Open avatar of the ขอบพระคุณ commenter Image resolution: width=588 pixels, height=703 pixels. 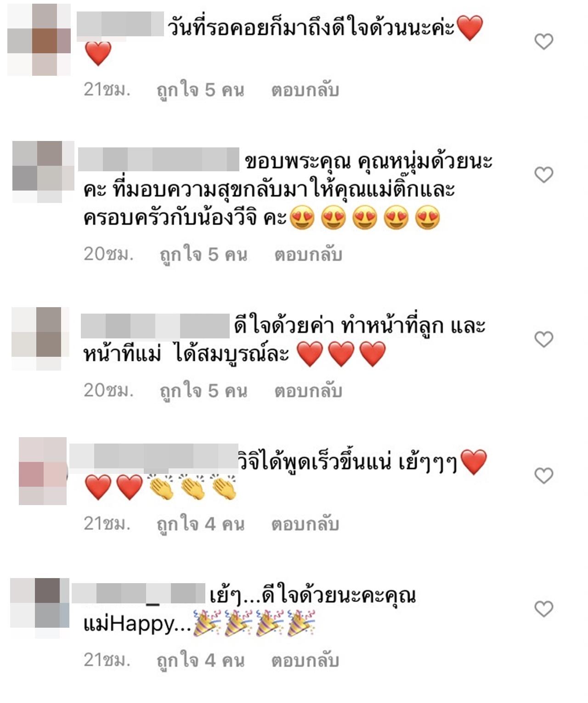(43, 172)
